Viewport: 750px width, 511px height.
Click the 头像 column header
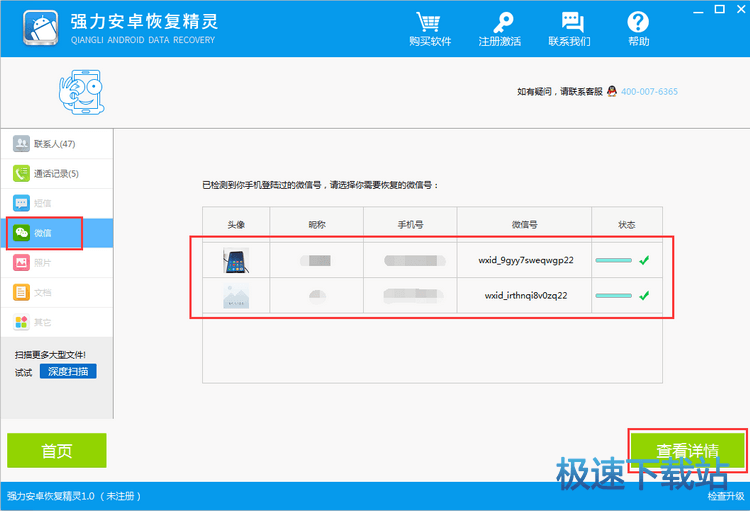click(236, 224)
